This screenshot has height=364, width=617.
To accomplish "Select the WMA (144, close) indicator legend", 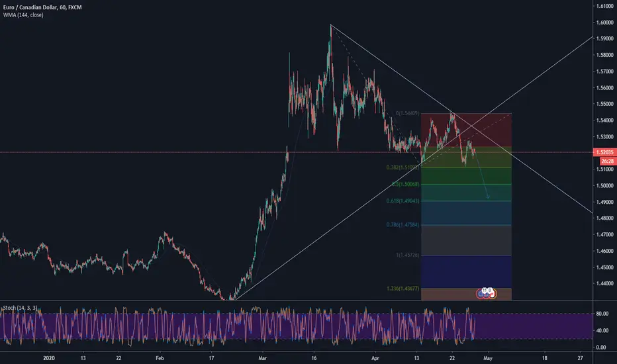I will point(23,15).
